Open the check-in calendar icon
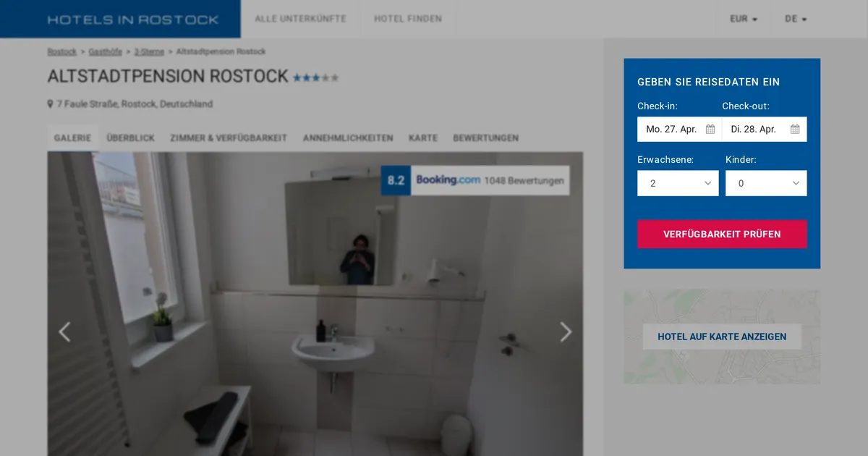Screen dimensions: 868x456 click(x=710, y=130)
